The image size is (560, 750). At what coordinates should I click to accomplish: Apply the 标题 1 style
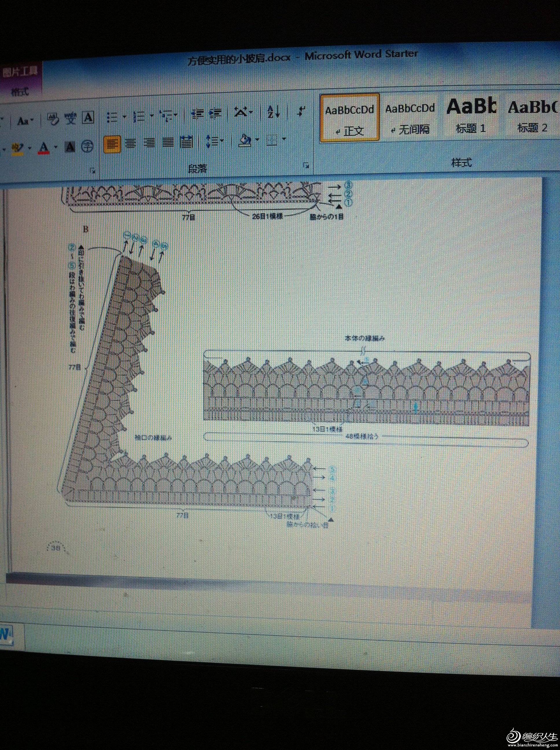pos(471,115)
